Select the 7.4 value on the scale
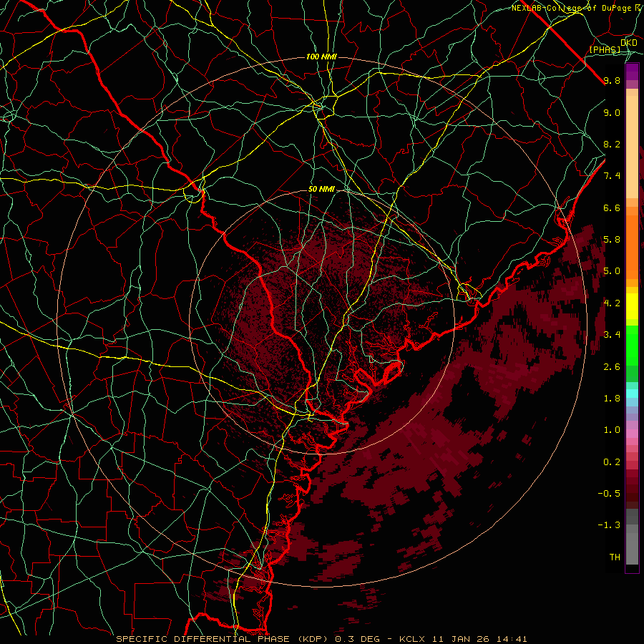 coord(612,176)
